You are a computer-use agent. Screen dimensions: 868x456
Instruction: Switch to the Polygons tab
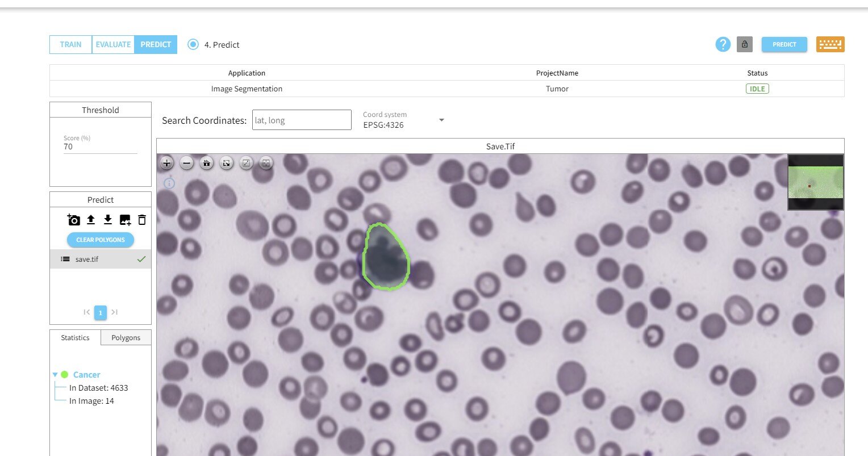[126, 337]
